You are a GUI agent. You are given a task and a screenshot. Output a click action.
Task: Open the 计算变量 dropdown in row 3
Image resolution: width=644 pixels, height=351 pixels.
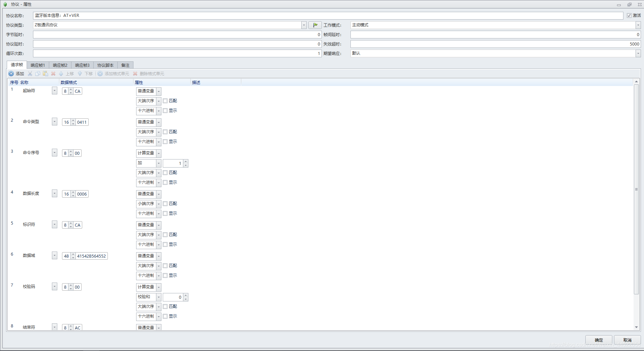tap(159, 153)
